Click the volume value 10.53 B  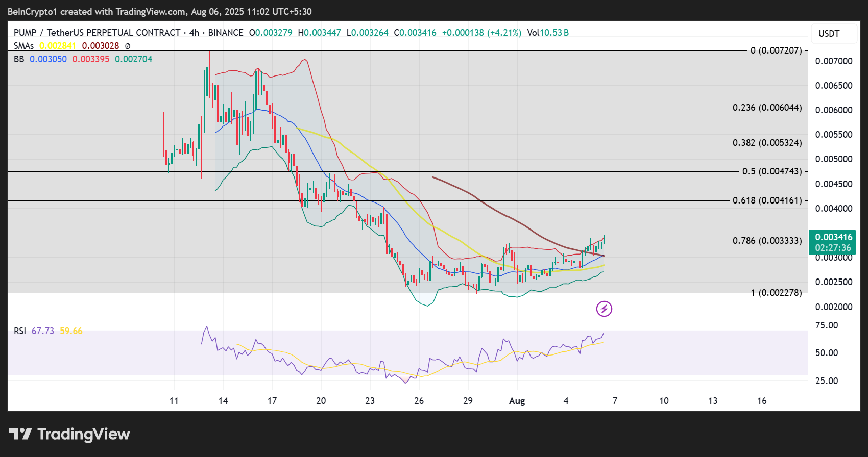(554, 33)
